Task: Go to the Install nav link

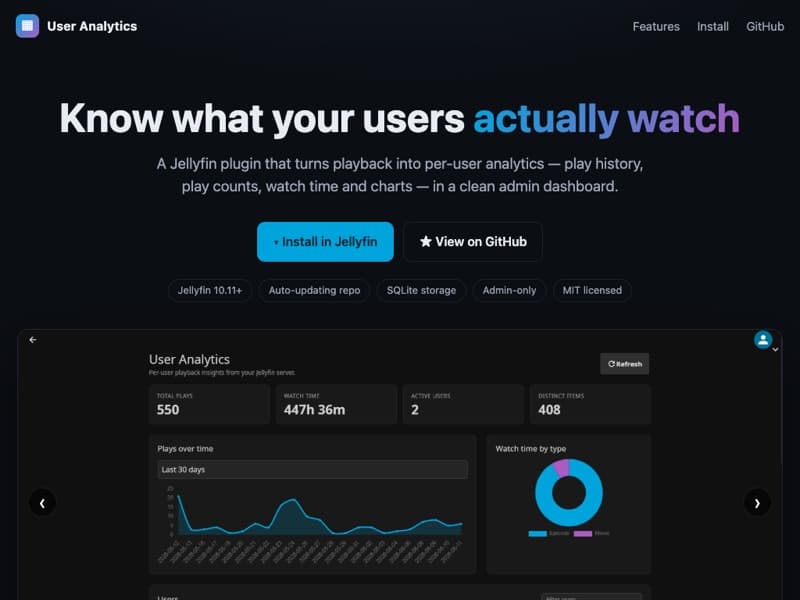Action: click(712, 27)
